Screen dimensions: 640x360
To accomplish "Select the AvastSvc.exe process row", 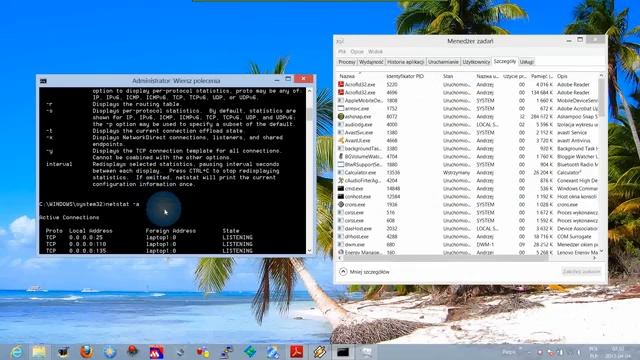I will 468,133.
